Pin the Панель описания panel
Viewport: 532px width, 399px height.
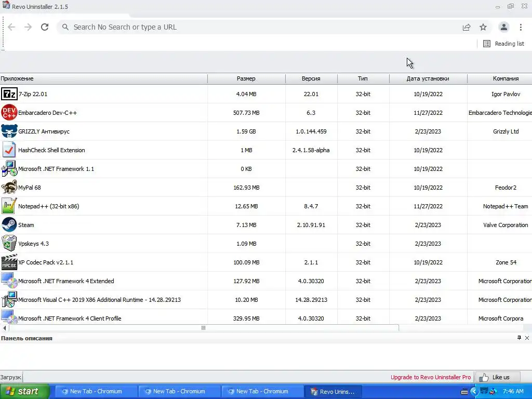519,338
